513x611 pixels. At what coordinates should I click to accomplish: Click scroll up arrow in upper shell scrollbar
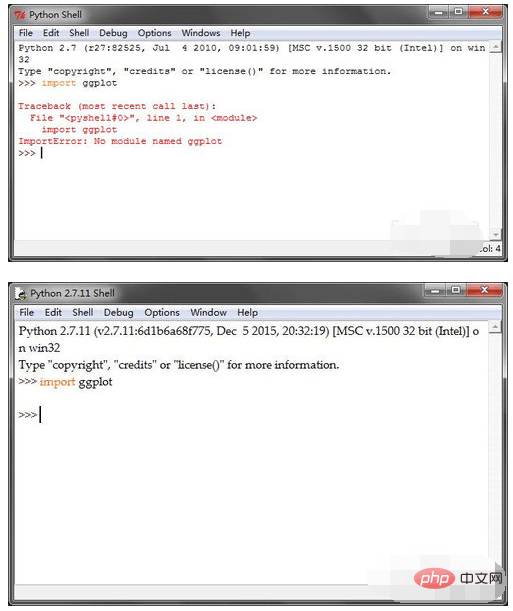pyautogui.click(x=495, y=47)
